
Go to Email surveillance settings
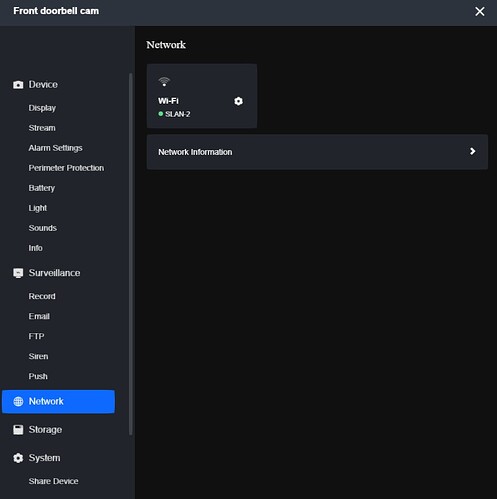click(39, 316)
